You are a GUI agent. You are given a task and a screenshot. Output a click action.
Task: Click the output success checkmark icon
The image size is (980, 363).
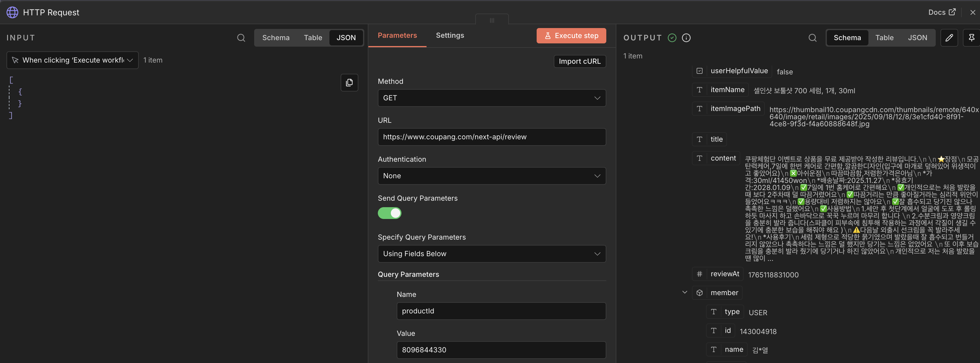point(672,38)
